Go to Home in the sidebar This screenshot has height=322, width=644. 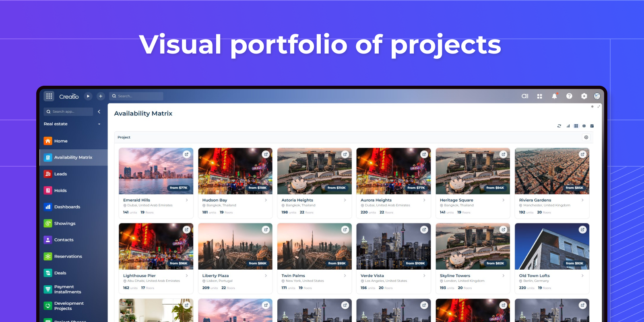point(74,141)
